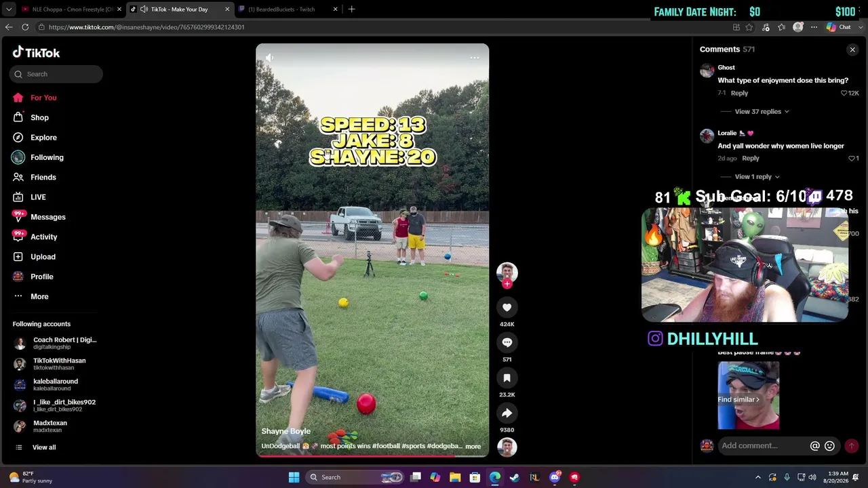This screenshot has width=868, height=488.
Task: Open the I_like_dirt_bikes902 account
Action: tap(54, 405)
